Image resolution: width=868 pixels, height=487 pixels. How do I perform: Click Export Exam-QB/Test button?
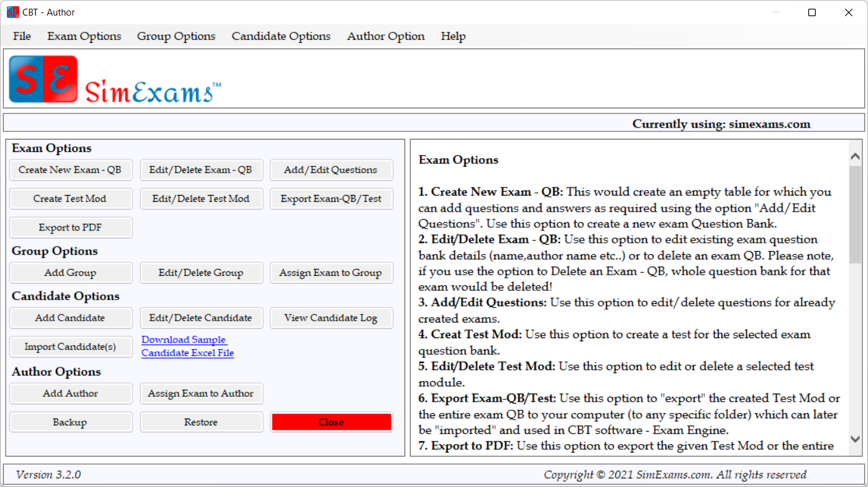pyautogui.click(x=331, y=199)
